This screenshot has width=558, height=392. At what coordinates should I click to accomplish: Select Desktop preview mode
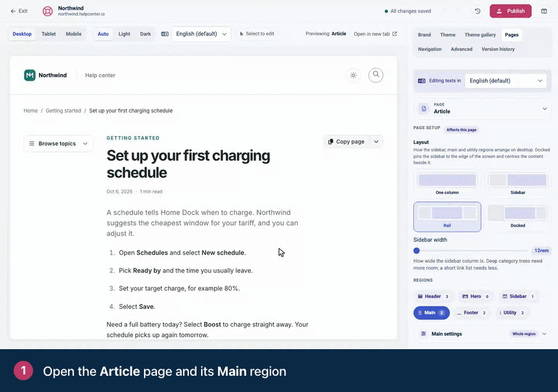point(22,34)
